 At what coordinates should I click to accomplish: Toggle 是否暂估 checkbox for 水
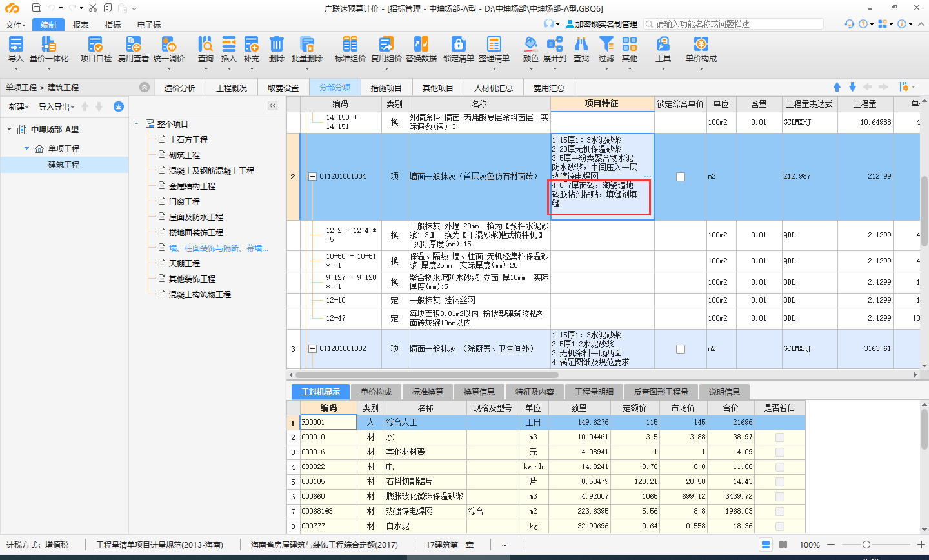point(779,437)
